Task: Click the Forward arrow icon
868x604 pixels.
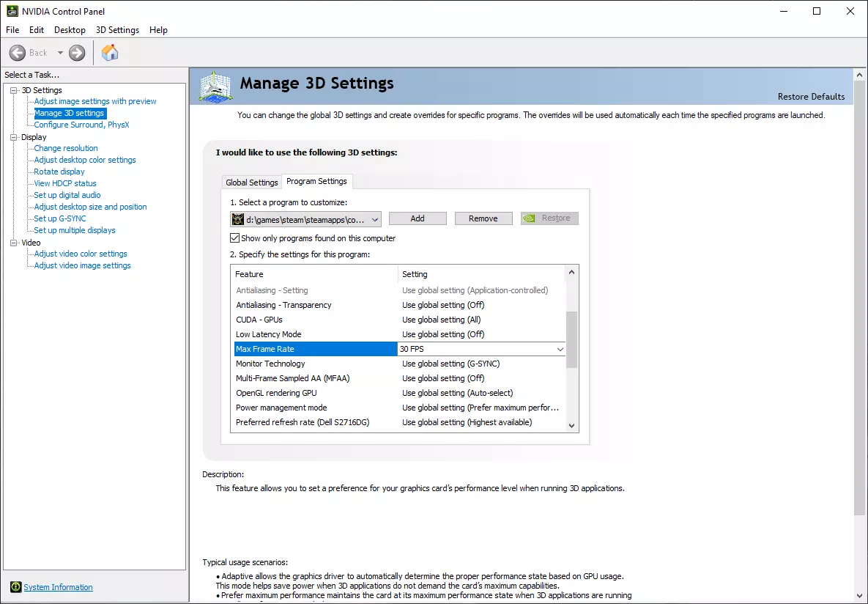Action: (x=77, y=53)
